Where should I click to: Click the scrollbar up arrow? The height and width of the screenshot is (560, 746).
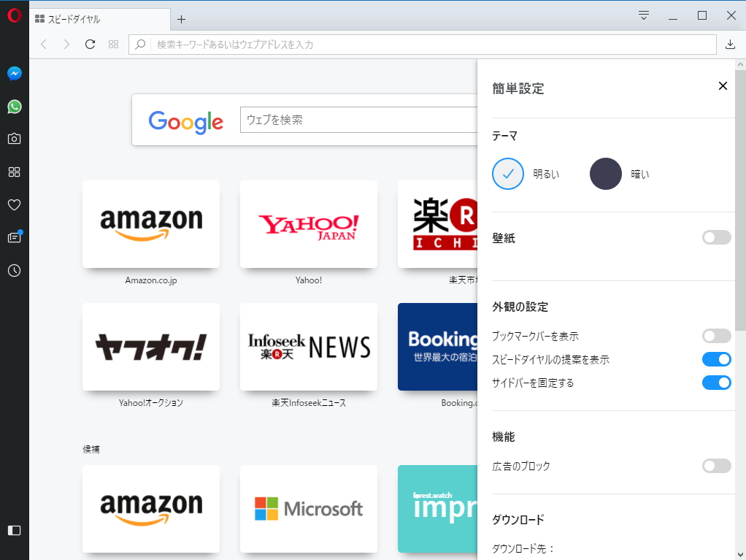point(740,65)
